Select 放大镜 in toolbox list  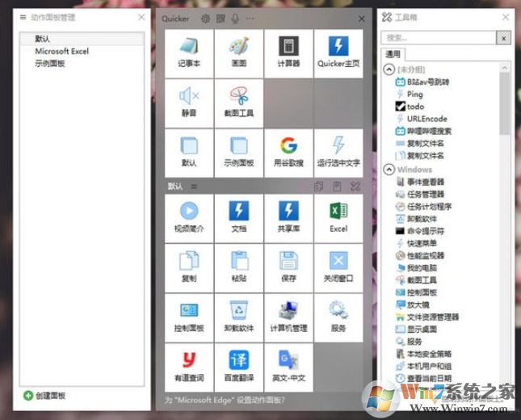click(413, 304)
